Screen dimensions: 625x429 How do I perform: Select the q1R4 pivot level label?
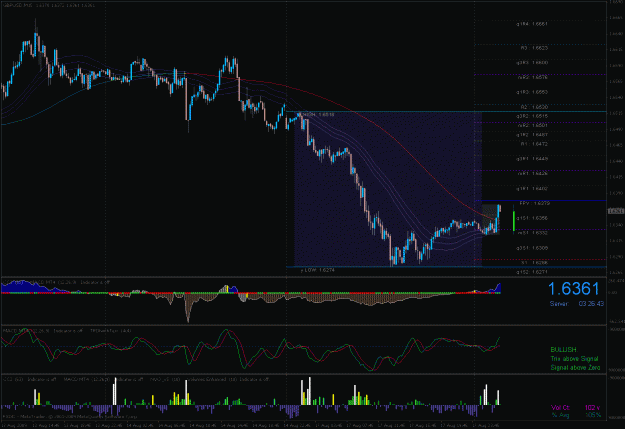[532, 24]
